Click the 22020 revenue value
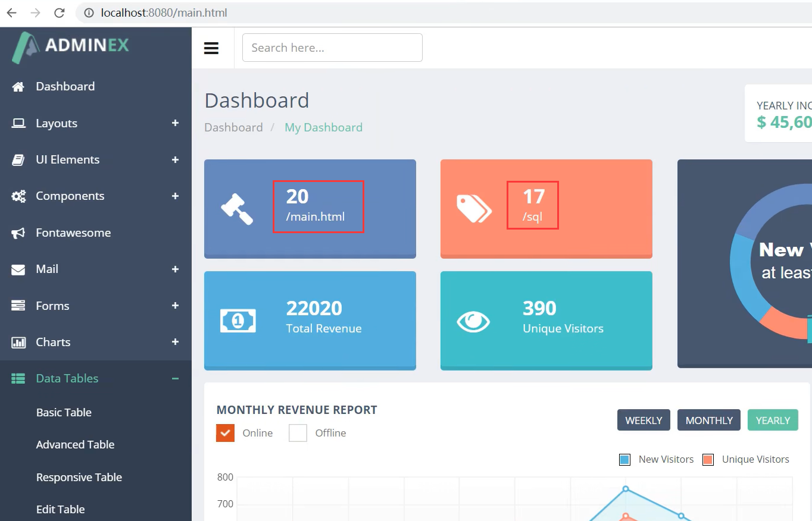The width and height of the screenshot is (812, 521). 314,308
